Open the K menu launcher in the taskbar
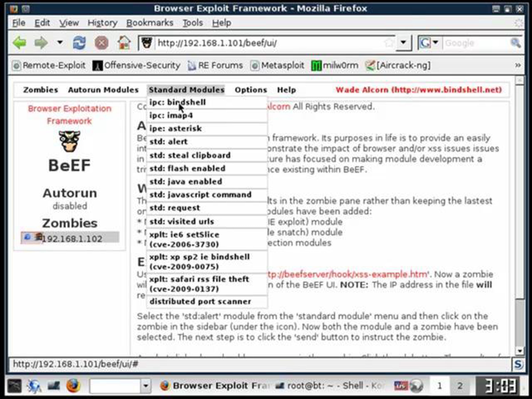Image resolution: width=532 pixels, height=399 pixels. (x=14, y=386)
